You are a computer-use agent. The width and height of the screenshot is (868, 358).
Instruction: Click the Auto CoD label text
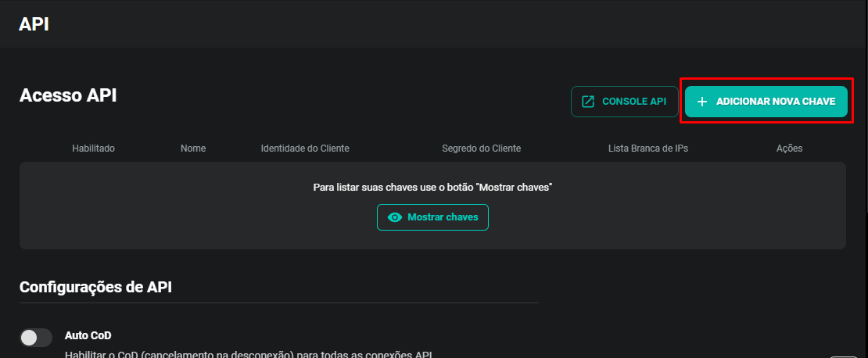tap(88, 335)
